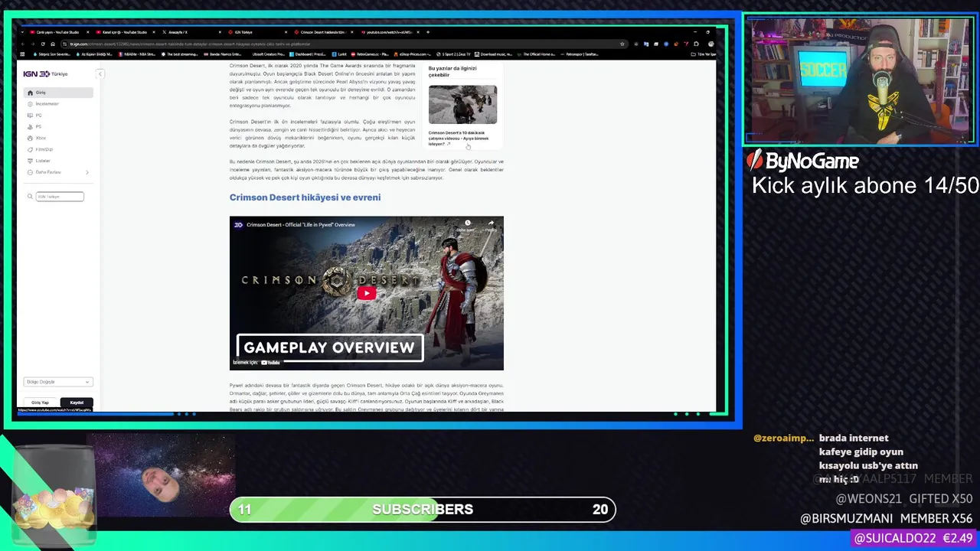Play the Crimson Desert YouTube video

point(366,293)
